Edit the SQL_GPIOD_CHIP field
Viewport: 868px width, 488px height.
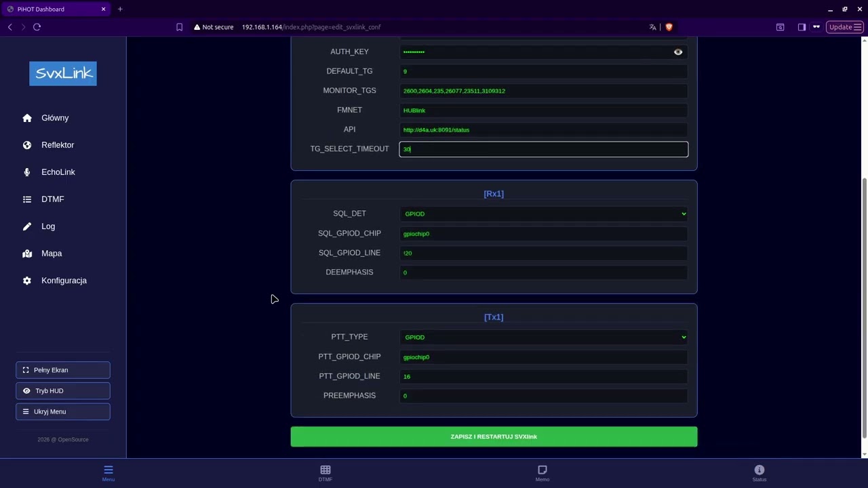coord(544,234)
